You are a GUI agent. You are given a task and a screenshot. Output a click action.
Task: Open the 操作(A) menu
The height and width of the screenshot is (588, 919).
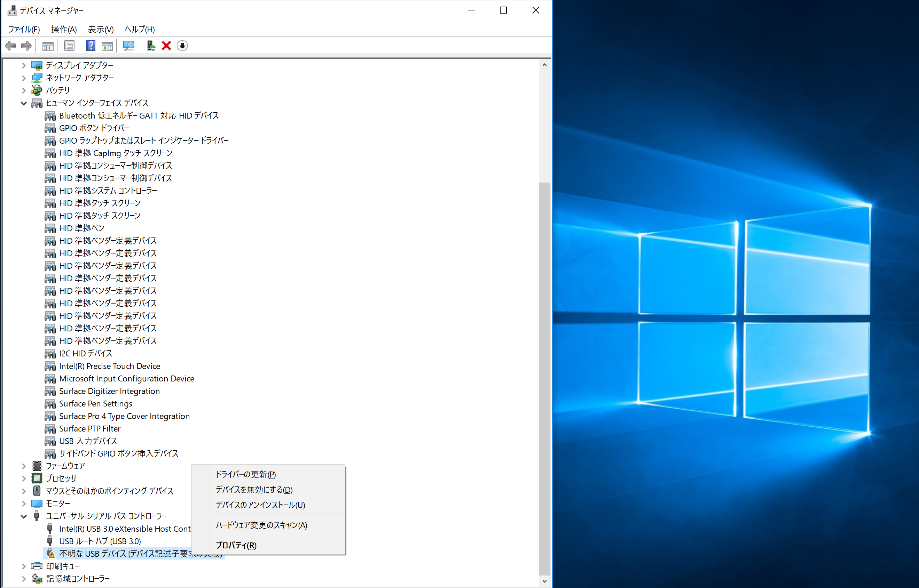tap(64, 30)
